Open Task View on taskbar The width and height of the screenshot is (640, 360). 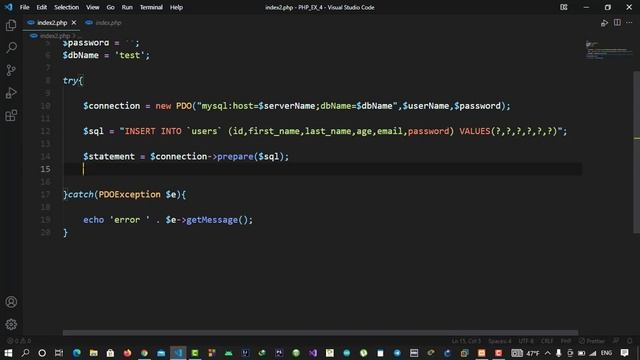click(59, 353)
